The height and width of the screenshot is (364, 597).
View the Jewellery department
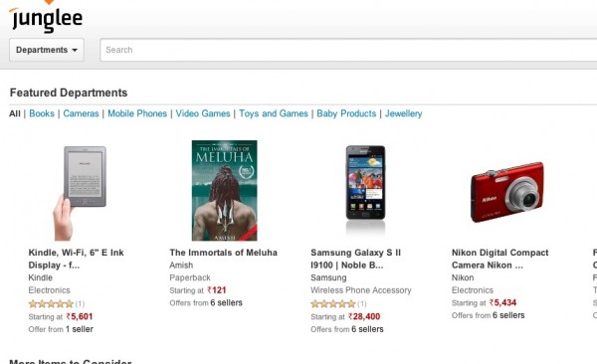403,113
